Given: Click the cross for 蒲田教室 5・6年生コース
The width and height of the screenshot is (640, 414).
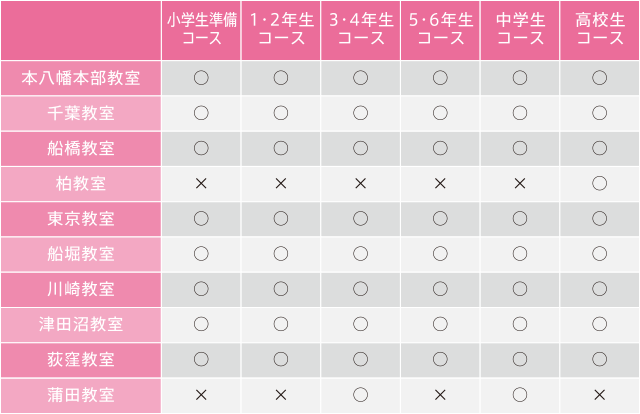Looking at the screenshot, I should click(440, 395).
